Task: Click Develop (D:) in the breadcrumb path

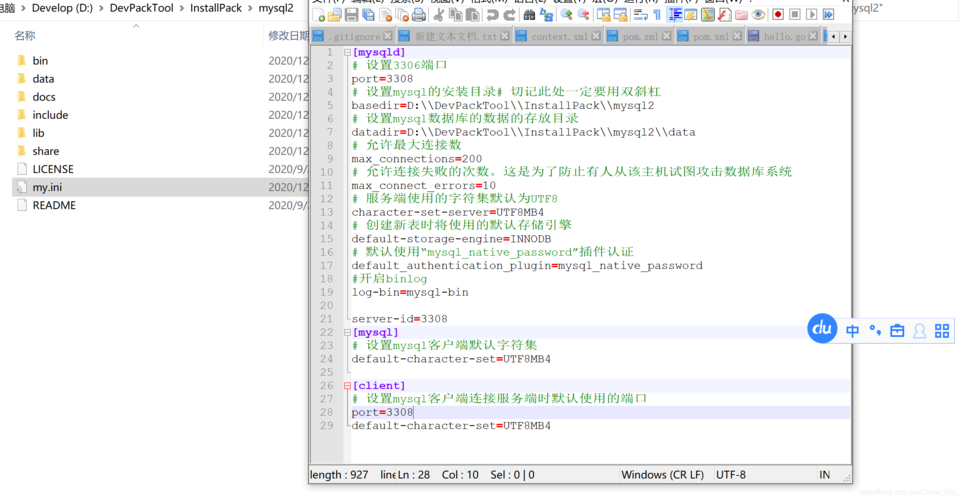Action: pyautogui.click(x=62, y=8)
